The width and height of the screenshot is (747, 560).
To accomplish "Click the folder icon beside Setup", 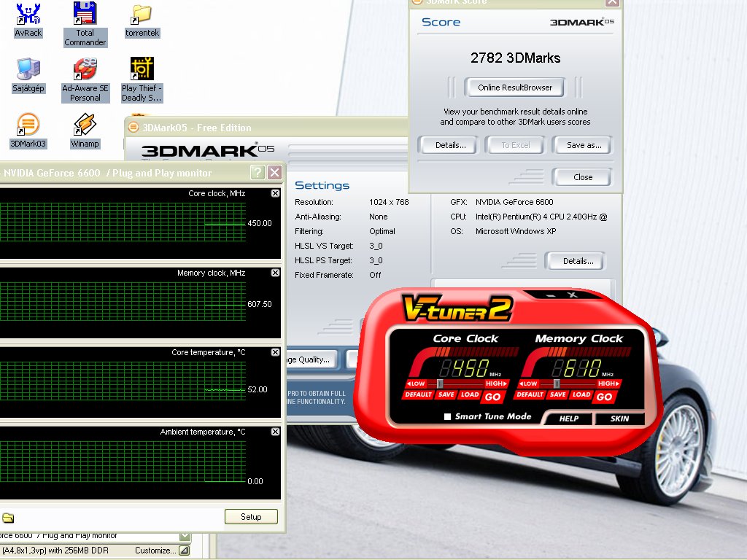I will 8,518.
